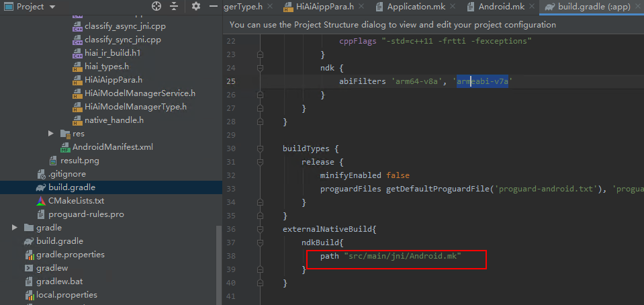Toggle code fold marker at line 36 externalNativeBuild
The width and height of the screenshot is (644, 305).
pyautogui.click(x=259, y=229)
